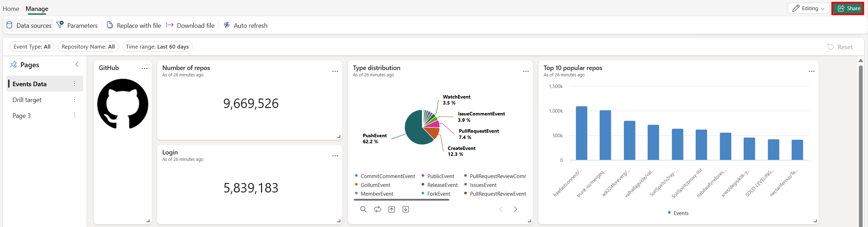Select the Drill target page
Viewport: 868px width, 227px height.
(27, 100)
